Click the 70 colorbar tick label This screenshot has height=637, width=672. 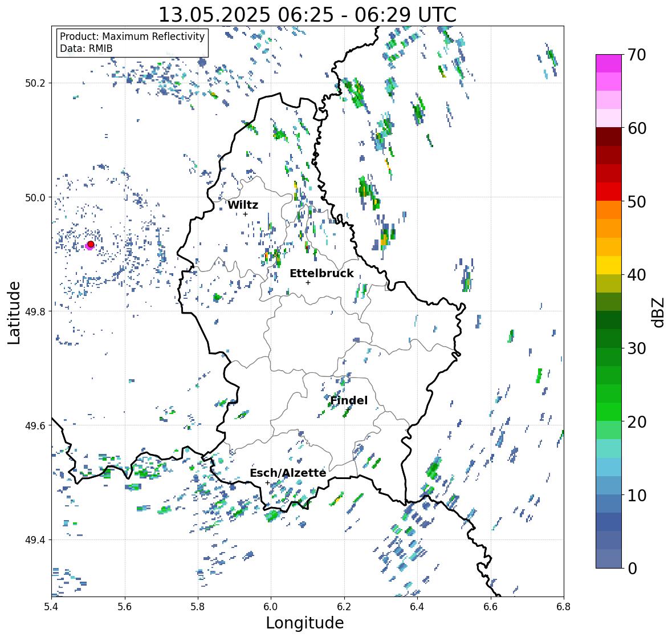tap(637, 55)
